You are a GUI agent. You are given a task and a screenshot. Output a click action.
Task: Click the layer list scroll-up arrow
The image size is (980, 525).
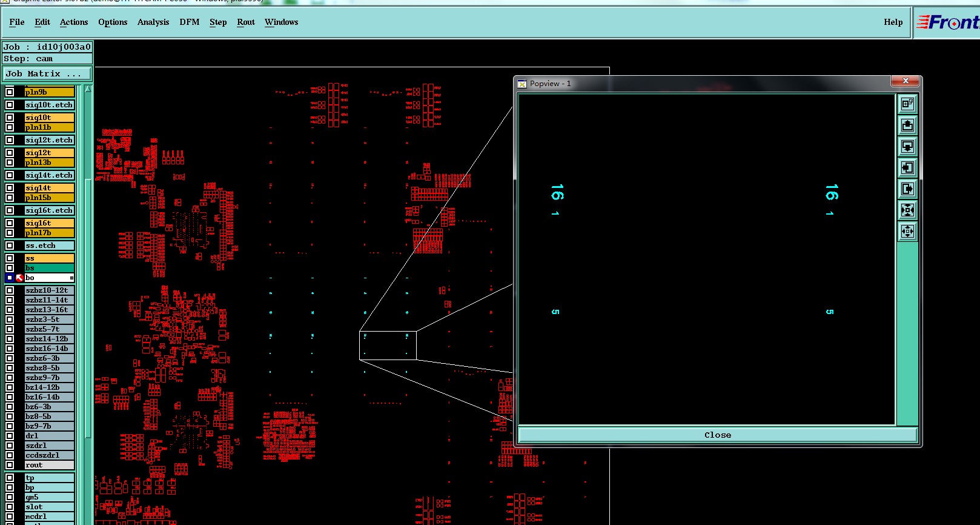tap(88, 89)
